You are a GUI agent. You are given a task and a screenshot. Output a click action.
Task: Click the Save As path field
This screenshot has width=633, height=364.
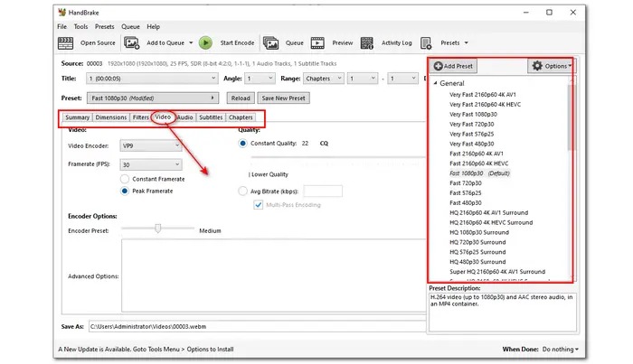click(x=257, y=326)
